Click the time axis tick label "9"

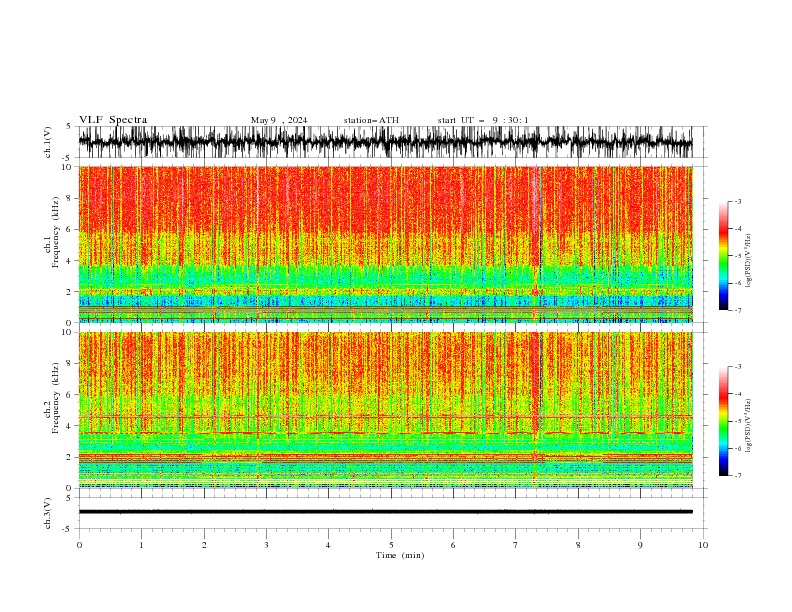coord(640,545)
